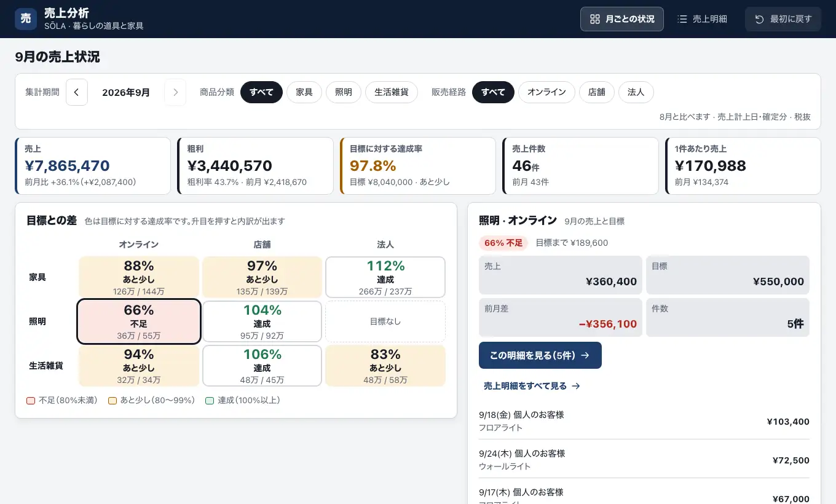Viewport: 836px width, 504px height.
Task: Click the 粗利 ¥3,440,570 summary card
Action: (x=255, y=166)
